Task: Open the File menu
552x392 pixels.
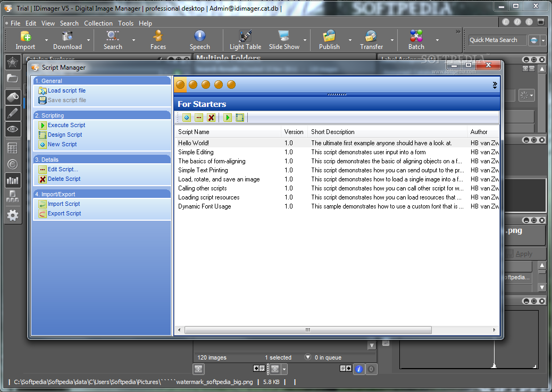Action: tap(15, 23)
